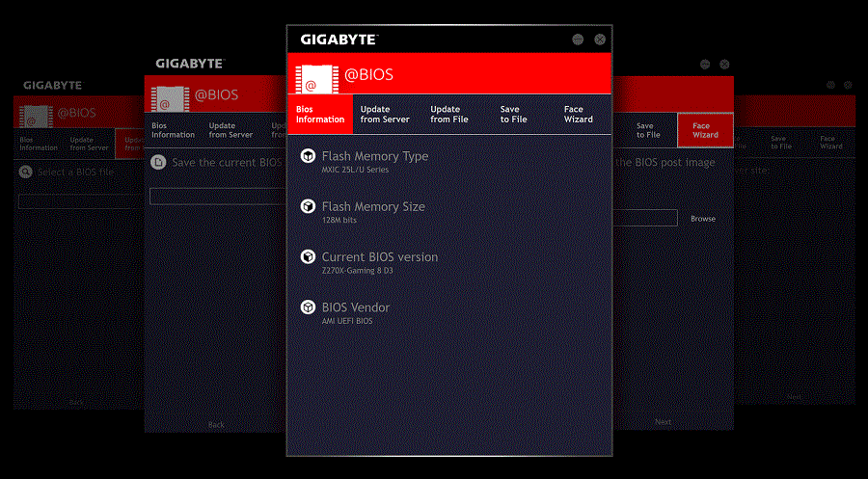Click the GIGABYTE logo in leftmost window
The width and height of the screenshot is (868, 479).
[x=52, y=85]
